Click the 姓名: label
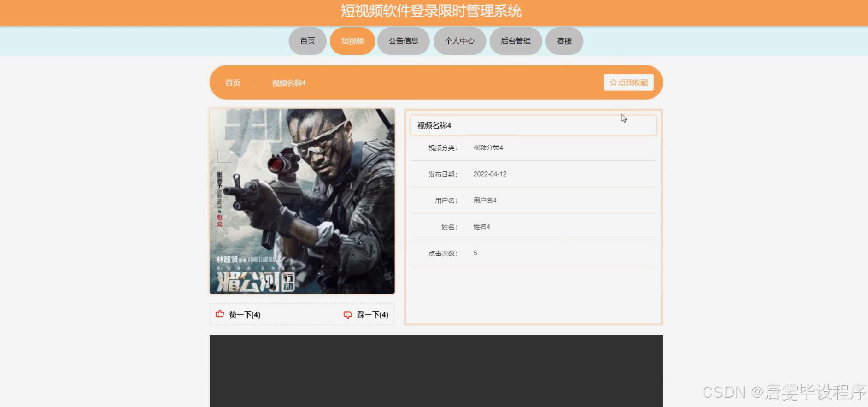The height and width of the screenshot is (407, 868). (449, 227)
